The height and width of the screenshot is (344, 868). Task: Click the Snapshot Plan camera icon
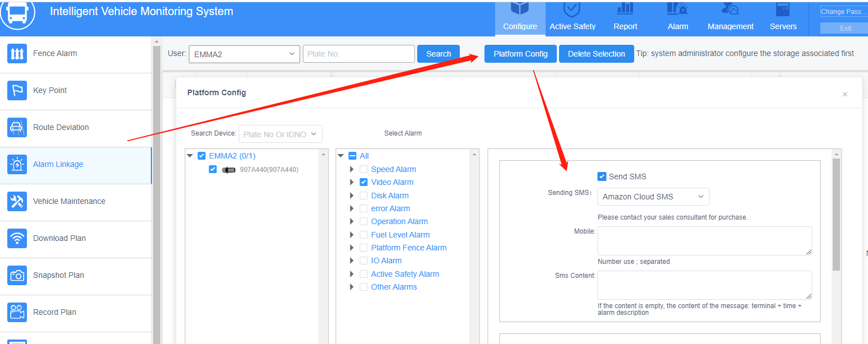coord(17,276)
